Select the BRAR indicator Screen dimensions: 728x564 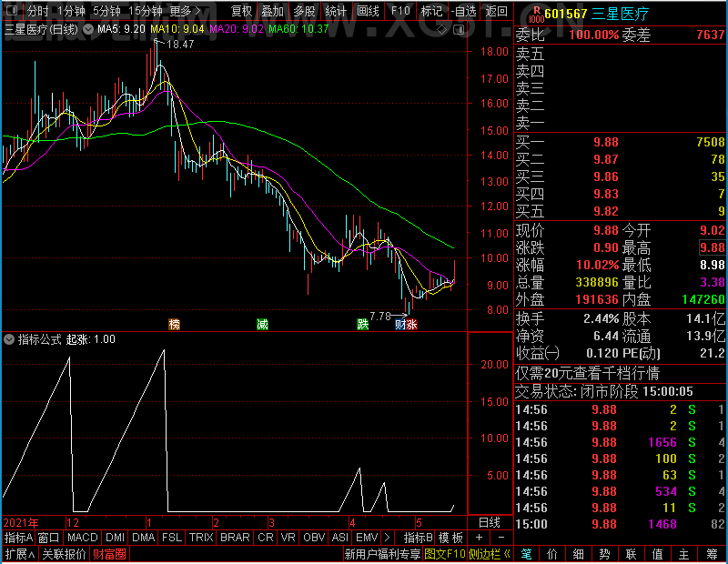[235, 538]
